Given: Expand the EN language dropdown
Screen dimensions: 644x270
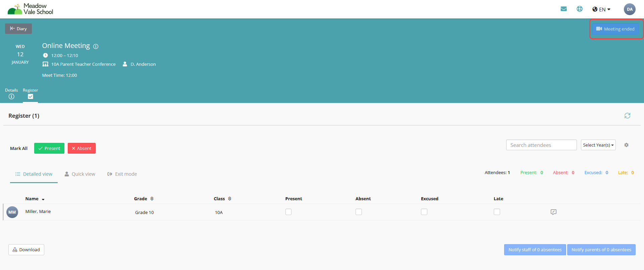Looking at the screenshot, I should point(602,9).
